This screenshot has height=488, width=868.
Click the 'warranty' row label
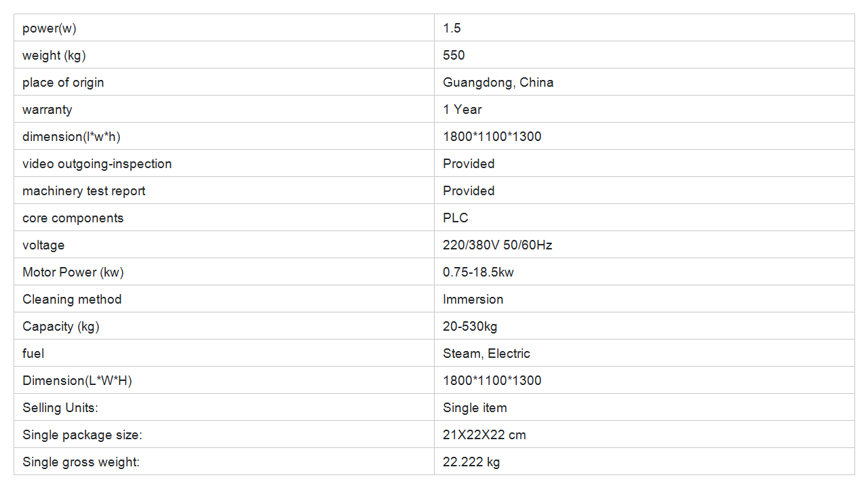[47, 109]
